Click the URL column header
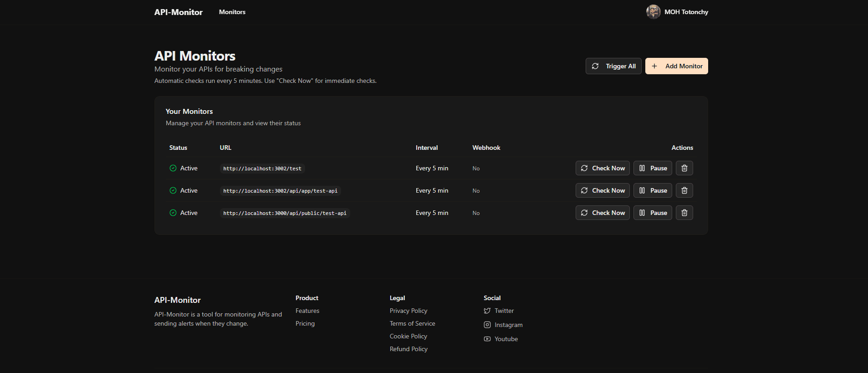The width and height of the screenshot is (868, 373). tap(225, 148)
